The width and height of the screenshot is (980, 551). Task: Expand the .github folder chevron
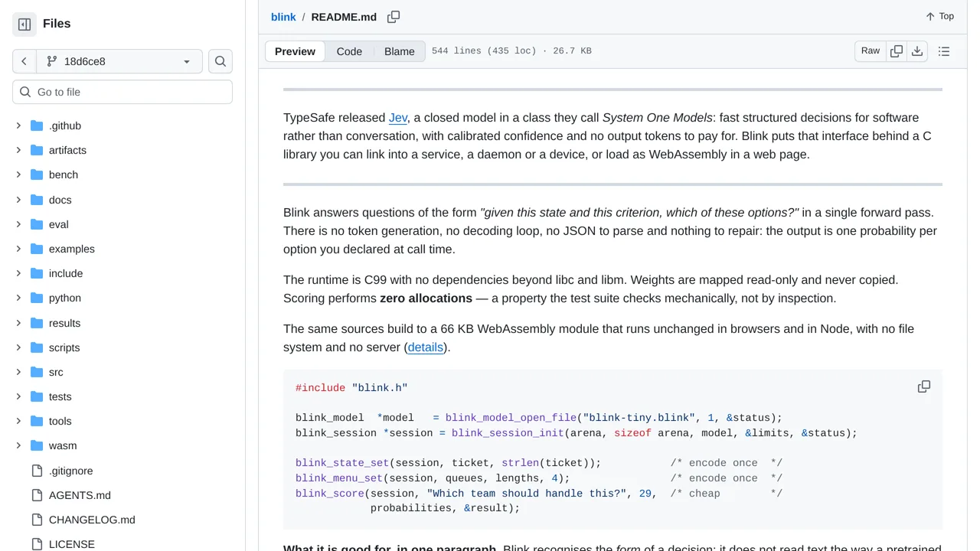tap(18, 126)
